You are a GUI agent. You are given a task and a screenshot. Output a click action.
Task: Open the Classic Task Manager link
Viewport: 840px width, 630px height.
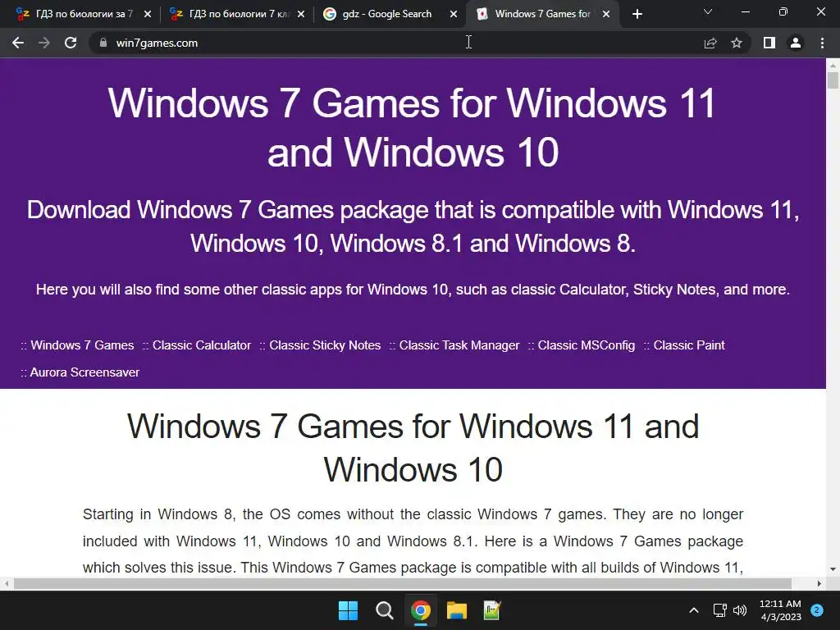[459, 345]
